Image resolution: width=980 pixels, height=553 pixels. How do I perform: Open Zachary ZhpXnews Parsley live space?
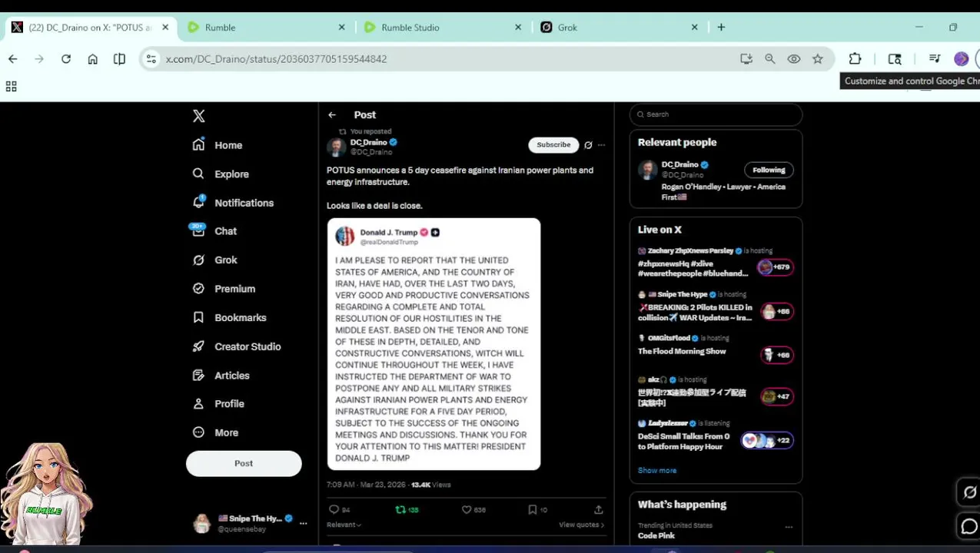point(716,263)
